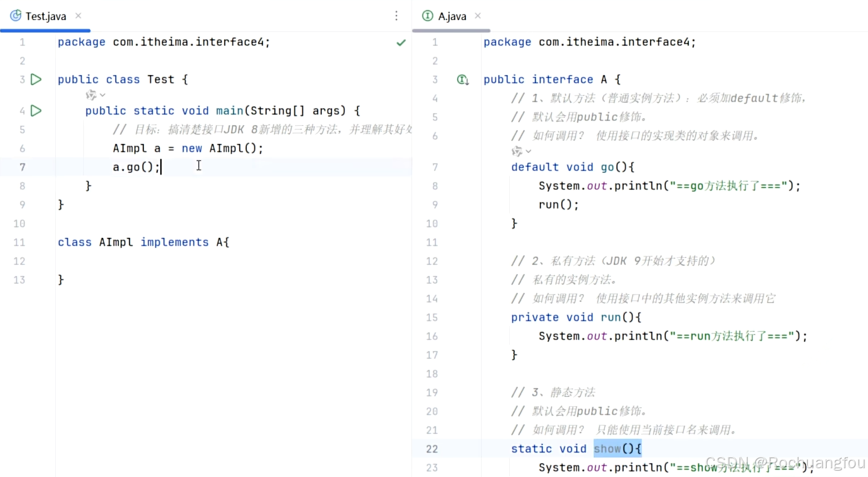Click the 'run();' call on line 9

pos(559,205)
